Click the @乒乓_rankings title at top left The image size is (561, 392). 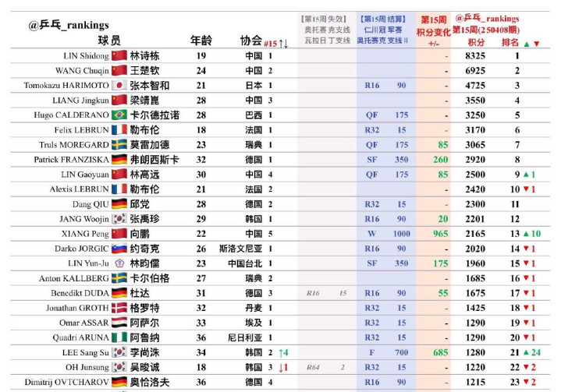tap(69, 25)
